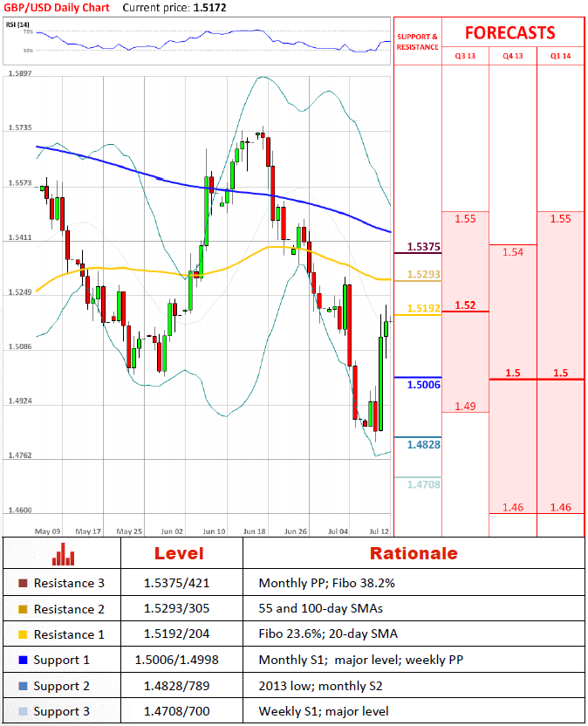Click the 'SUPPORT & RESISTANCE' column header
Viewport: 588px width, 726px height.
[417, 42]
